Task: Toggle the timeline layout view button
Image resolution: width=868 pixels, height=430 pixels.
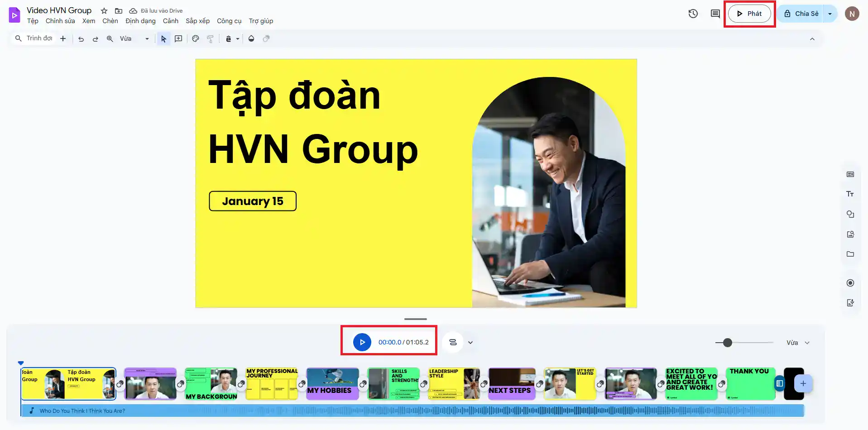Action: coord(453,343)
